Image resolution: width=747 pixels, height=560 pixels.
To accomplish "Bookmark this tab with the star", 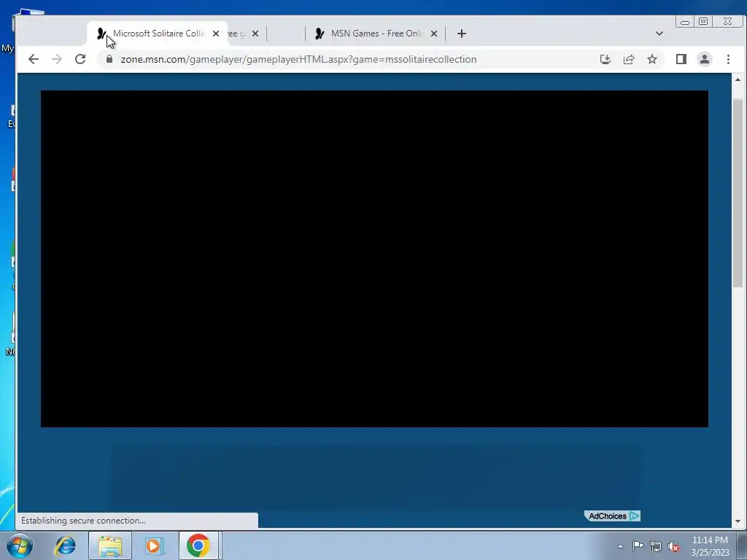I will pos(652,59).
